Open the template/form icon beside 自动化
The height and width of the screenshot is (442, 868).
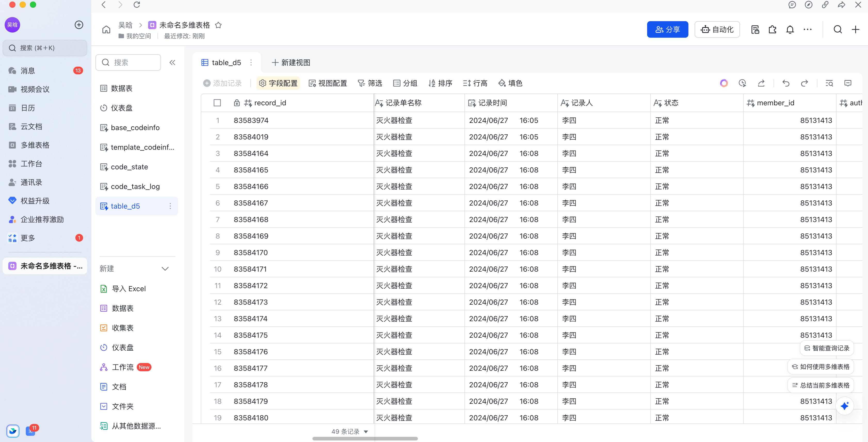click(x=755, y=30)
